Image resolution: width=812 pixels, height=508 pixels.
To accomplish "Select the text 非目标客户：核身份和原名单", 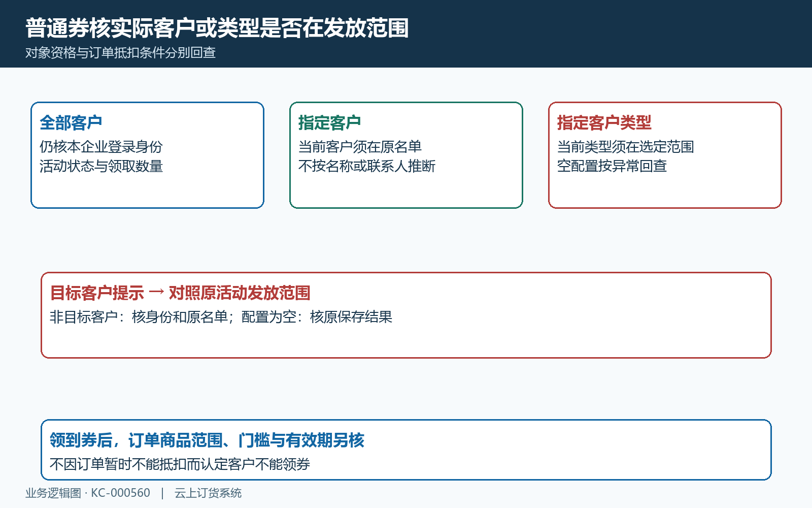I will pos(139,317).
